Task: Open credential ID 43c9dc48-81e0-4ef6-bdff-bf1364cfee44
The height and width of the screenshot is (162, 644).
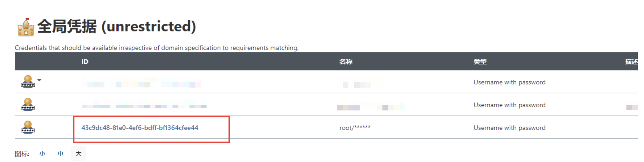Action: click(x=140, y=128)
